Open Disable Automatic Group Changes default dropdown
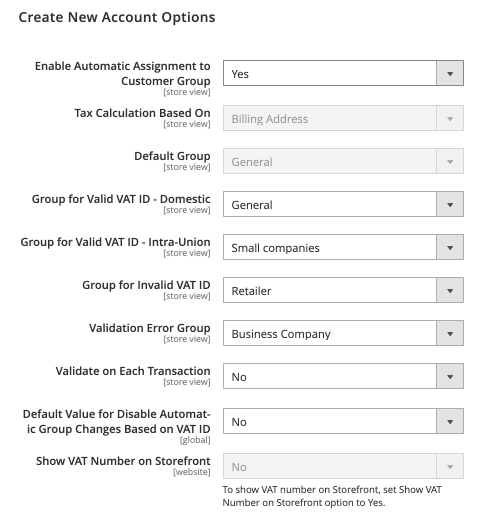The width and height of the screenshot is (484, 519). pos(343,421)
